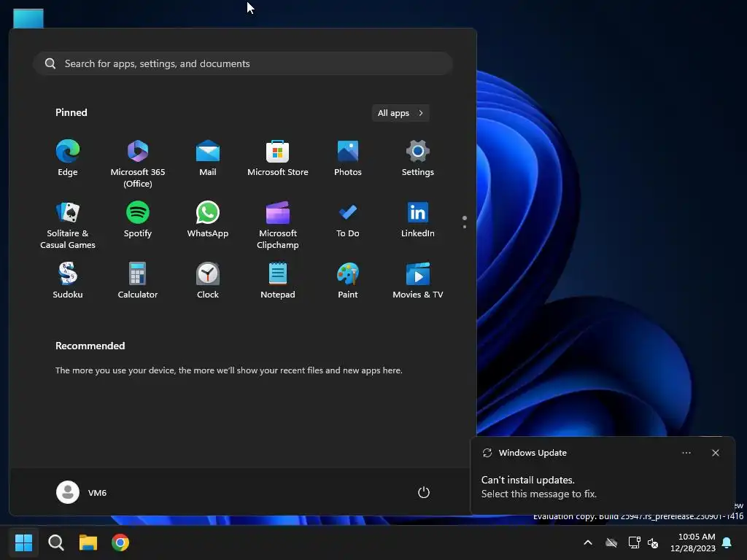Image resolution: width=747 pixels, height=560 pixels.
Task: Open Microsoft Store from pinned apps
Action: coord(278,157)
